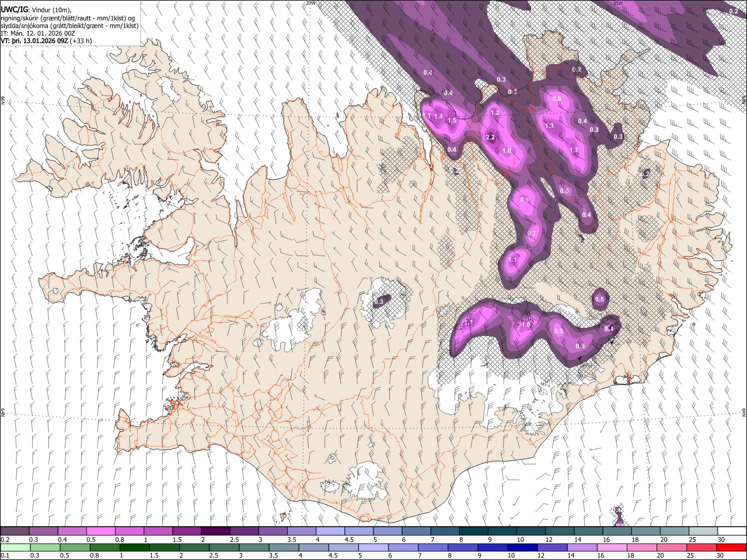Screen dimensions: 747x560
Task: Click the 0.8 snowfall value on the map
Action: tap(557, 99)
